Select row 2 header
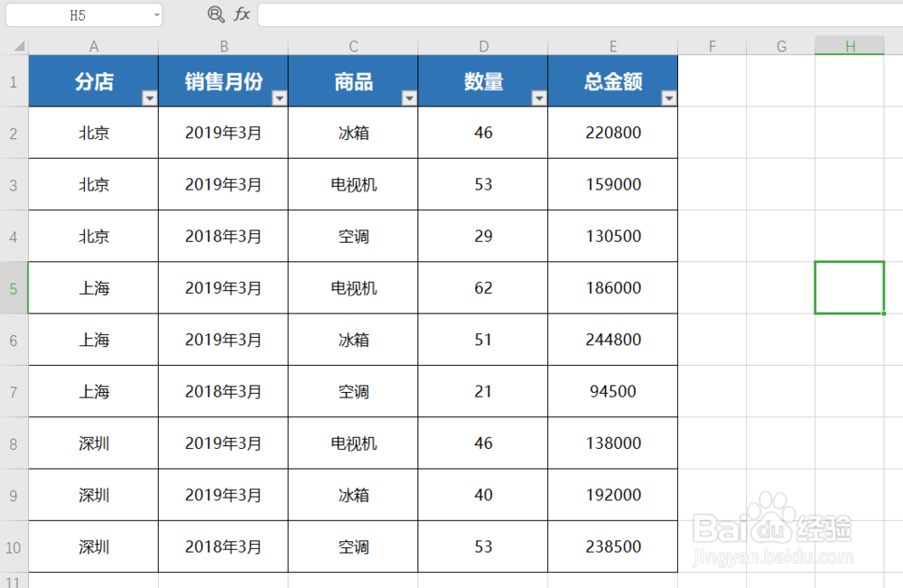The width and height of the screenshot is (903, 588). [14, 133]
